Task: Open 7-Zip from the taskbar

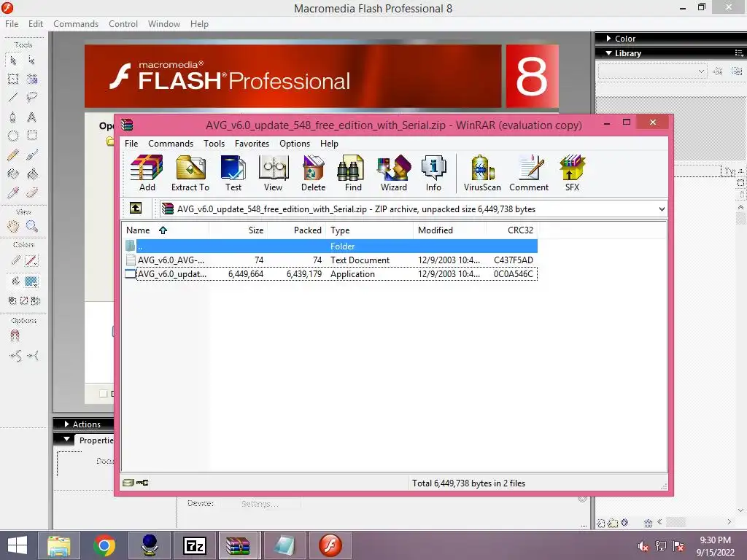Action: click(x=195, y=545)
